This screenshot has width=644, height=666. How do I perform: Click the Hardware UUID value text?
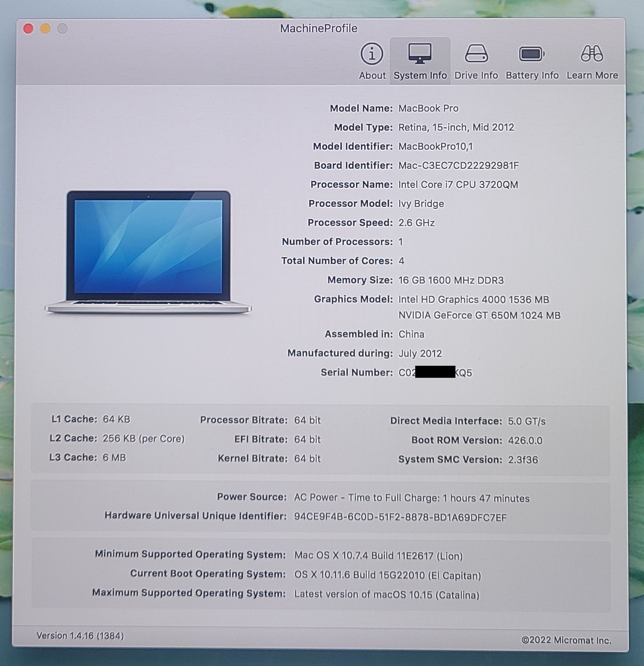[400, 517]
